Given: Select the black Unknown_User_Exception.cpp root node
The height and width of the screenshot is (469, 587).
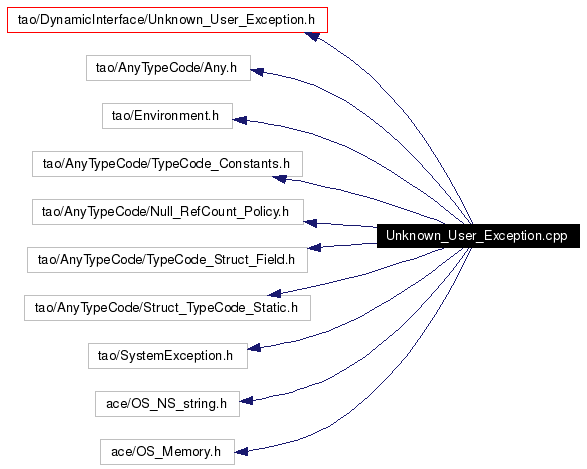Looking at the screenshot, I should point(478,236).
